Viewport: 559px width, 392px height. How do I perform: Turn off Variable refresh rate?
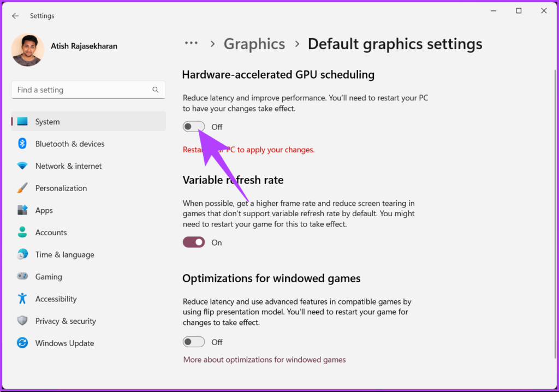coord(194,242)
